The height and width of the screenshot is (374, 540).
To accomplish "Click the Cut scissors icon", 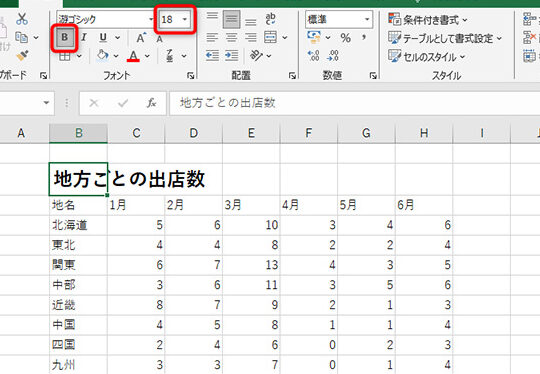I will click(22, 19).
